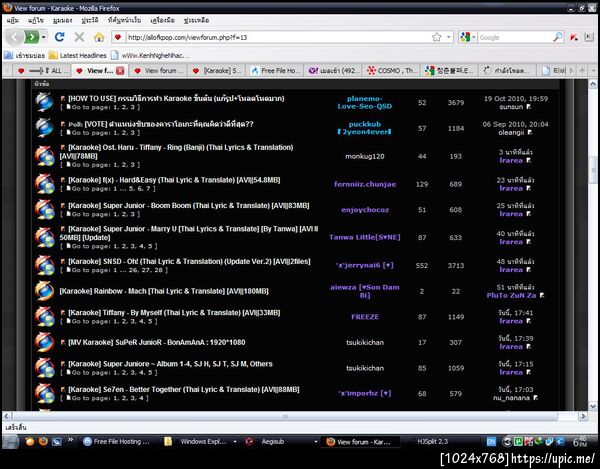Switch to the [Karaoke] S... tab
The width and height of the screenshot is (600, 469).
pos(217,70)
